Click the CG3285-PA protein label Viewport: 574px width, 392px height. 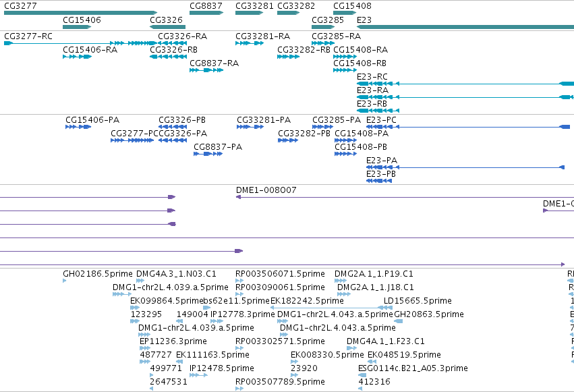pos(337,120)
